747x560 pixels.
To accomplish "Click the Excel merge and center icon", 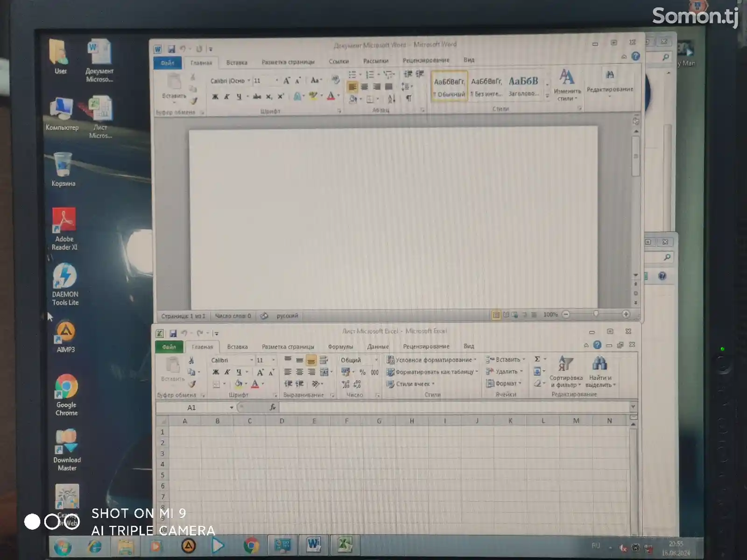I will point(324,372).
